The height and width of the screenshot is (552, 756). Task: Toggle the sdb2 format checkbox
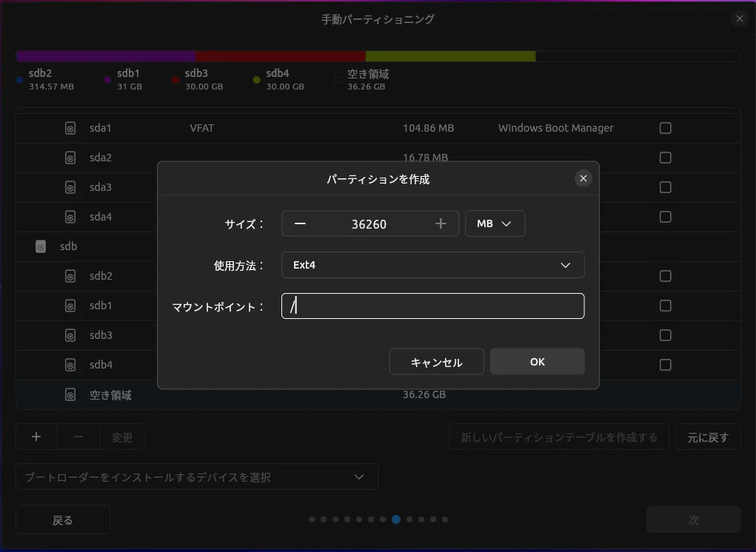click(x=666, y=276)
